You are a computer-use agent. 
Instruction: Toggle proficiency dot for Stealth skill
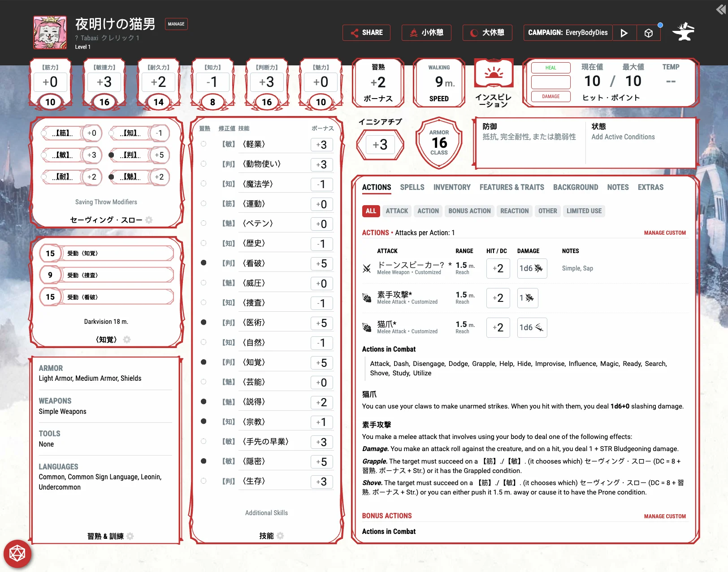click(204, 461)
